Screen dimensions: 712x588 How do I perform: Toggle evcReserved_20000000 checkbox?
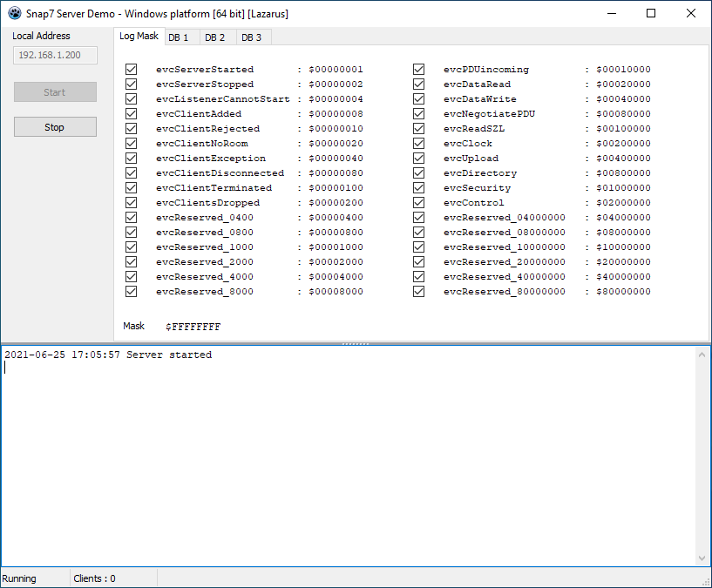pyautogui.click(x=418, y=262)
